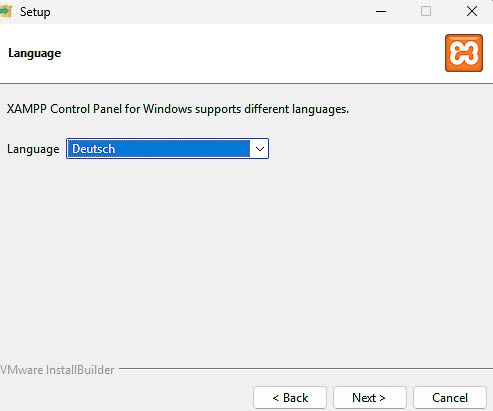Click the separator line below the header banner

pos(246,83)
